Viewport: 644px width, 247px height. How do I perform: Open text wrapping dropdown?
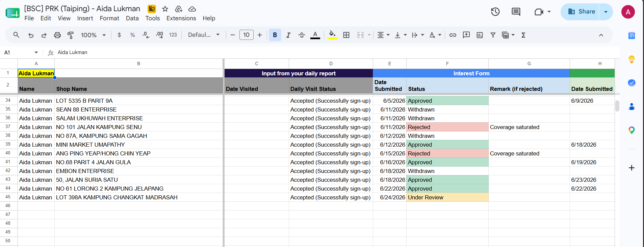(418, 35)
